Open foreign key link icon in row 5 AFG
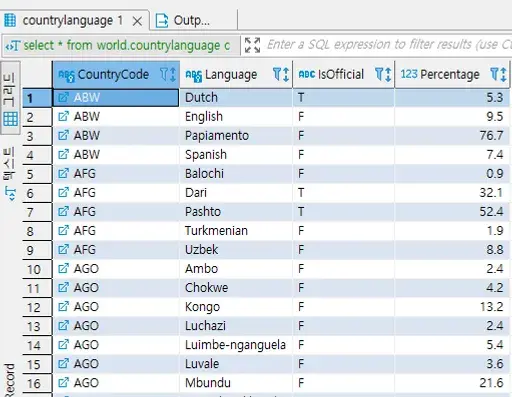This screenshot has width=512, height=397. (63, 173)
